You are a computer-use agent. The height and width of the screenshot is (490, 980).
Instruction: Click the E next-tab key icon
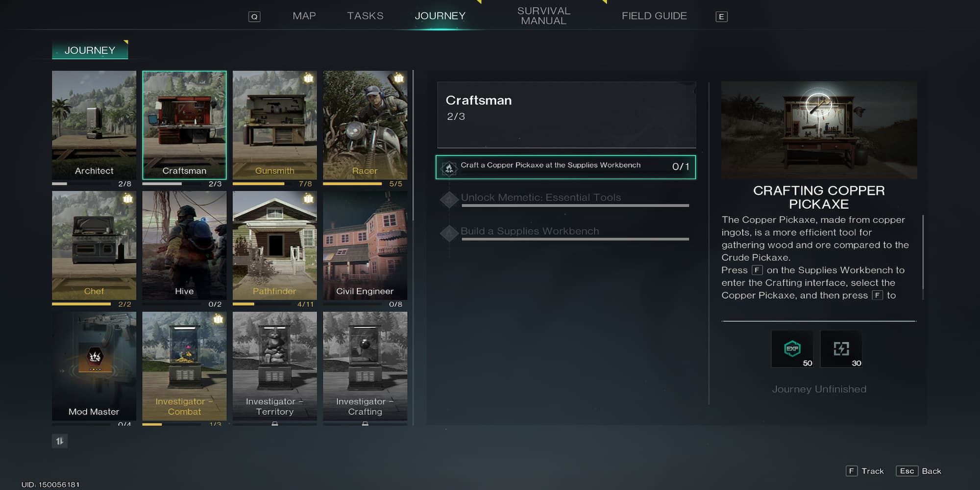[721, 17]
